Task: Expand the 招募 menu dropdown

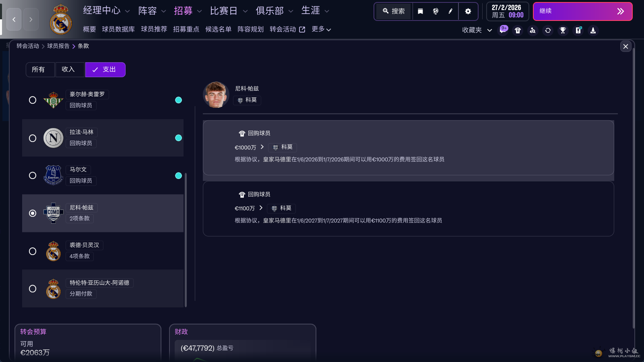Action: [199, 10]
